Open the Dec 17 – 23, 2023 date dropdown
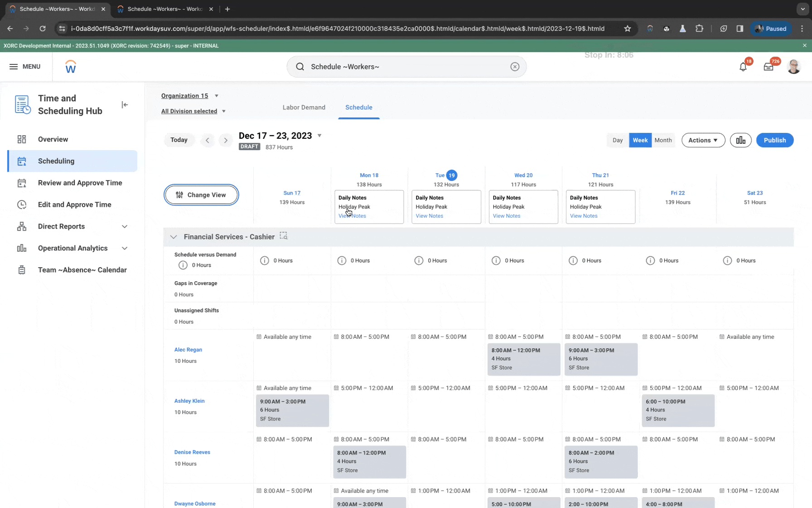The width and height of the screenshot is (812, 508). point(319,136)
